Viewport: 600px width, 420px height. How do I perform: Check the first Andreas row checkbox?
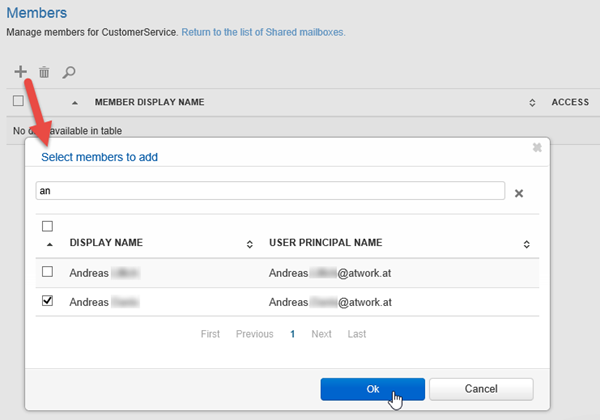pos(47,272)
